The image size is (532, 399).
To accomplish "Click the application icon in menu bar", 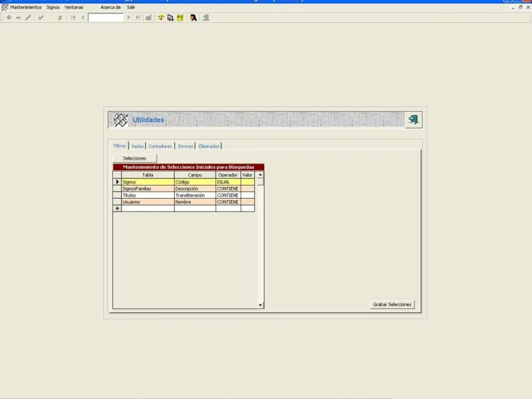I will coord(5,7).
